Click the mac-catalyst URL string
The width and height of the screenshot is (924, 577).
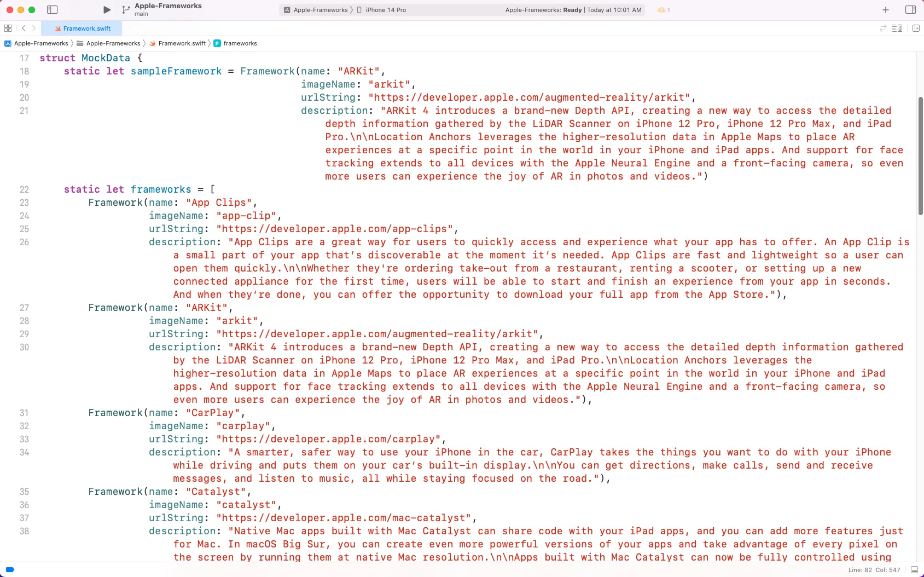pyautogui.click(x=344, y=518)
